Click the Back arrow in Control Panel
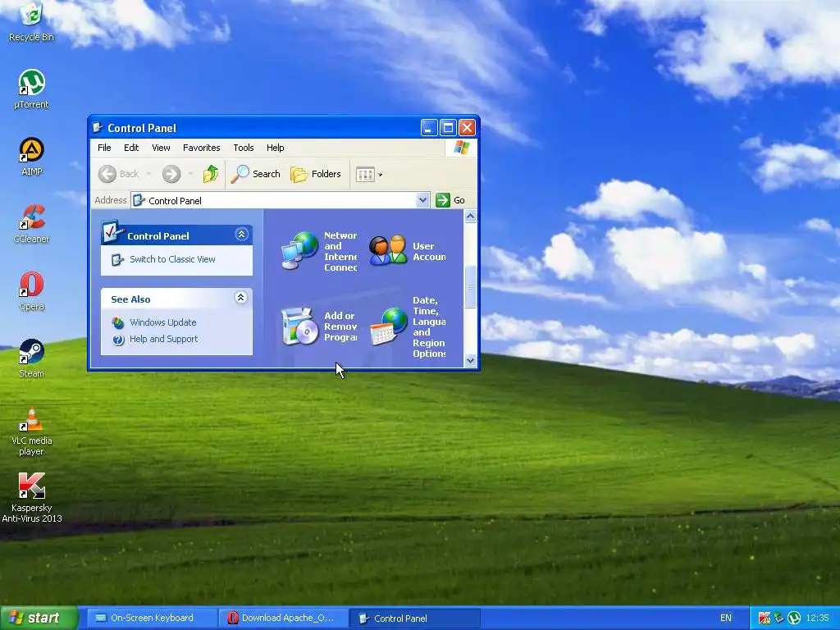The image size is (840, 630). 119,174
